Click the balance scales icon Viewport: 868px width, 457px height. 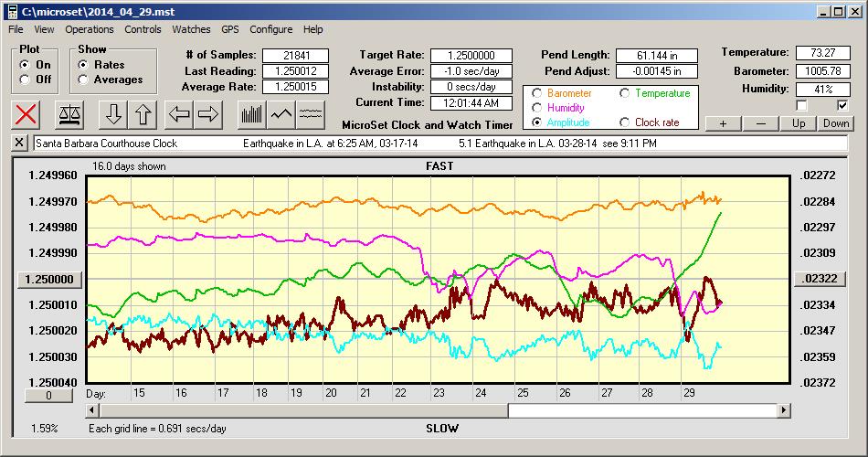coord(69,114)
